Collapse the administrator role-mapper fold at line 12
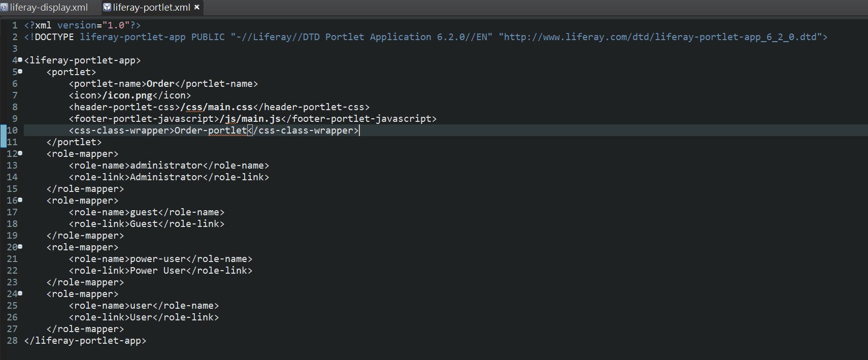 pos(20,153)
